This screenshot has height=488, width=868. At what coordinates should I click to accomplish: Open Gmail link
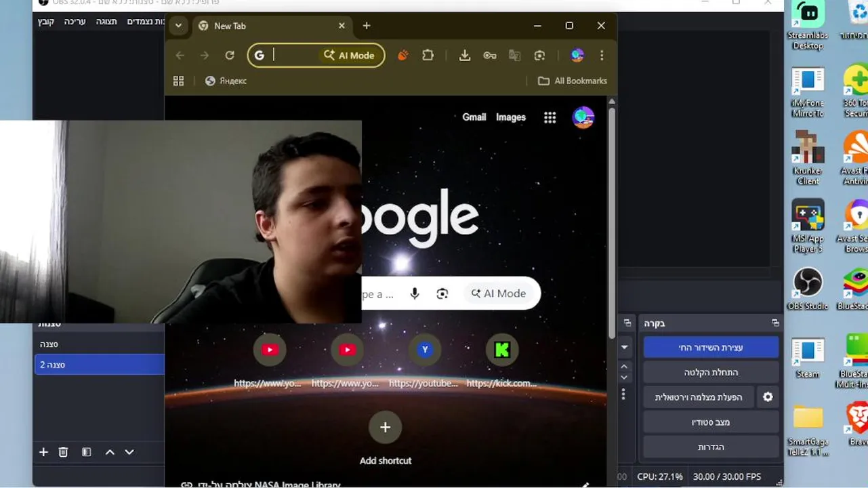coord(474,117)
